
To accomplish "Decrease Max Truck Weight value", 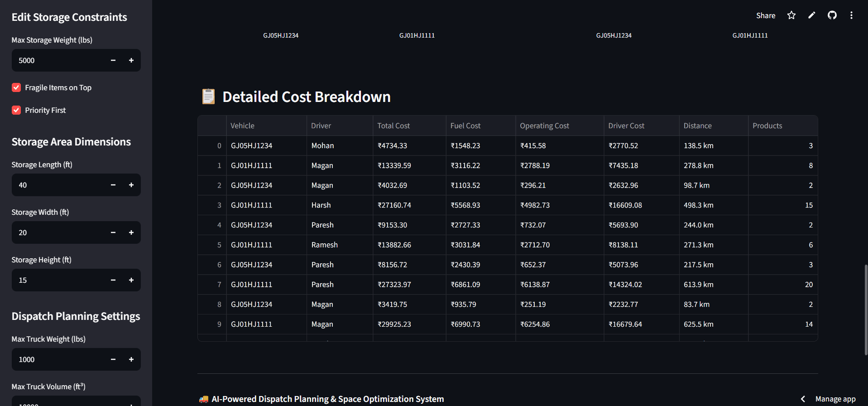I will (113, 359).
